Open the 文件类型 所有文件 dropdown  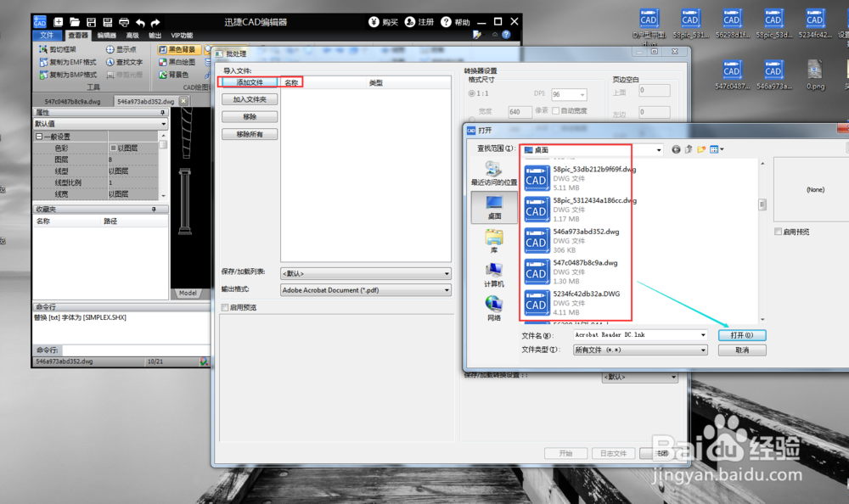click(640, 350)
